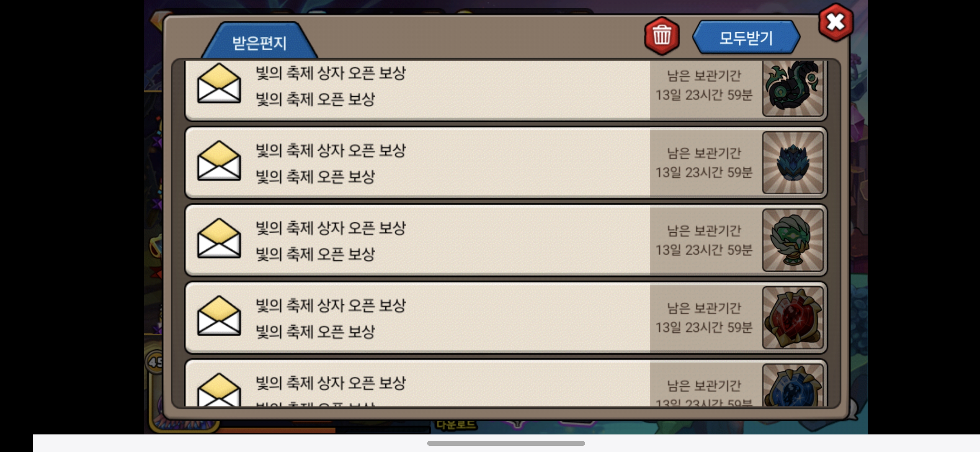Open the partially visible fifth envelope icon

coord(219,390)
